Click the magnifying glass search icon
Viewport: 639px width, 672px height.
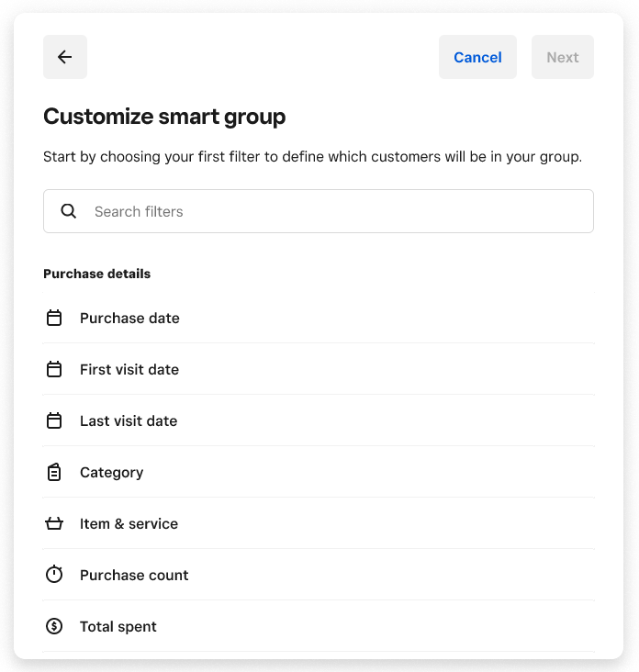pyautogui.click(x=69, y=211)
